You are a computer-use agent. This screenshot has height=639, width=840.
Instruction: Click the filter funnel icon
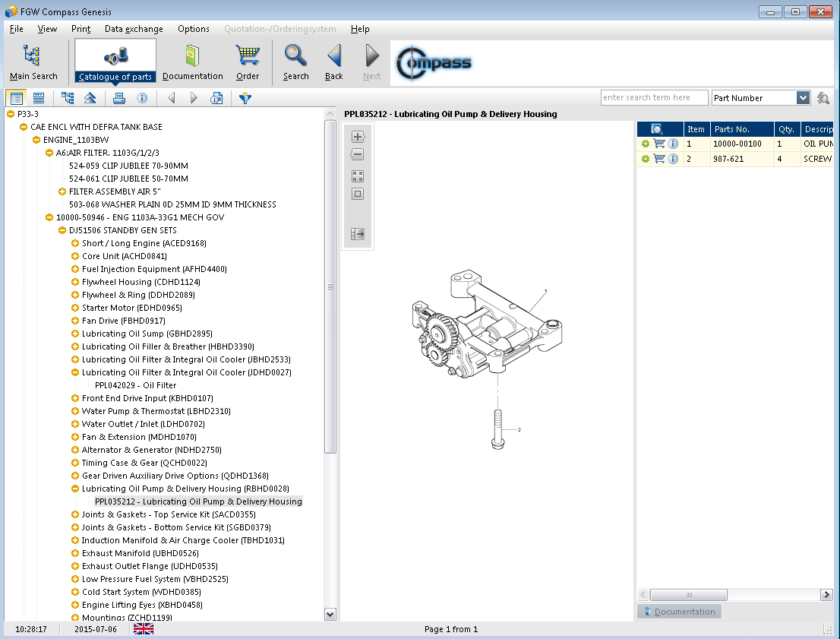245,98
